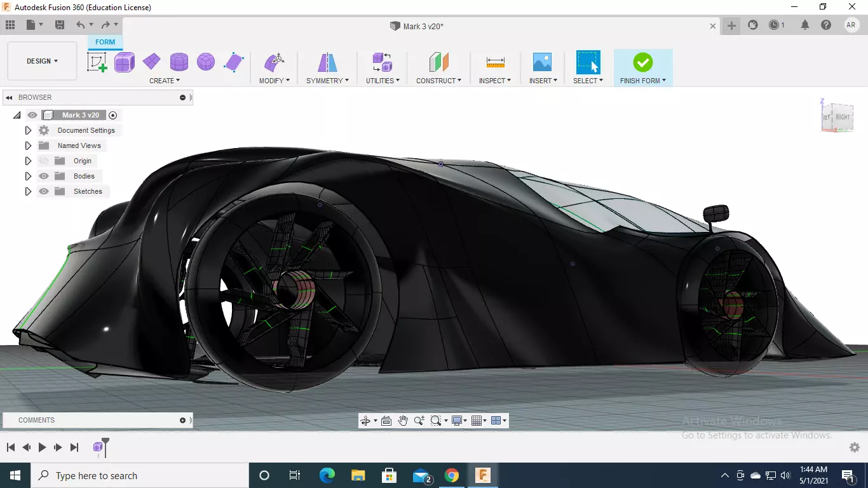The image size is (868, 488).
Task: Open the Utilities convert tool icon
Action: point(383,62)
